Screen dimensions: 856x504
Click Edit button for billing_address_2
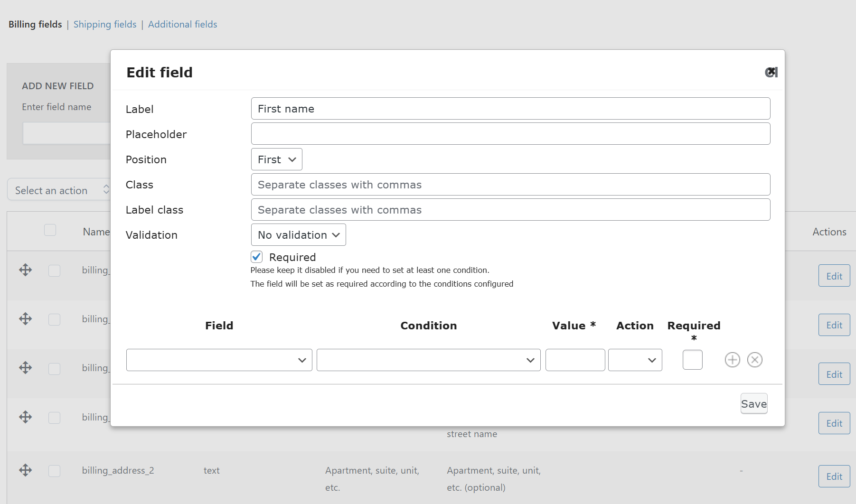(x=834, y=476)
